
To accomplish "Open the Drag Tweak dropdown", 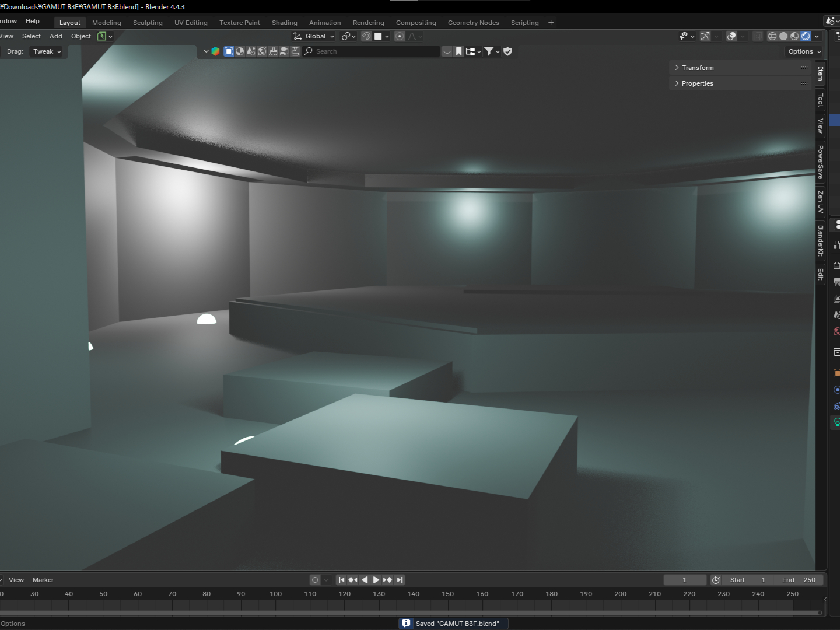I will click(x=47, y=51).
